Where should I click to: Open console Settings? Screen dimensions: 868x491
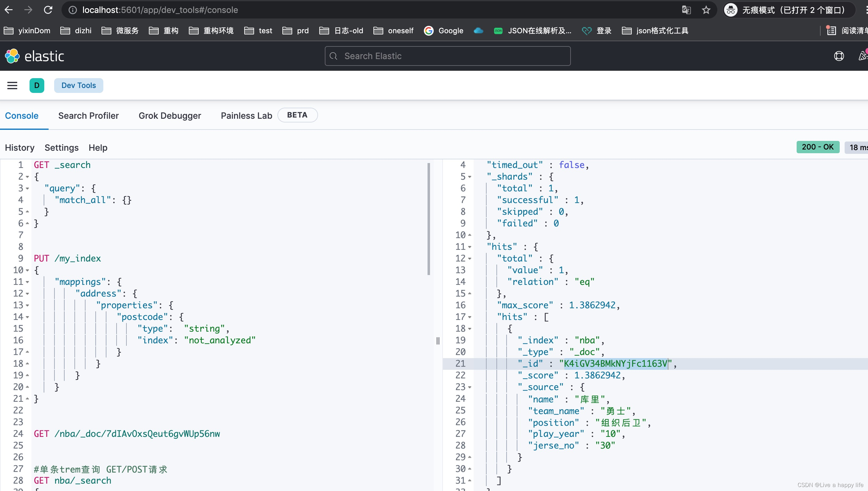(x=61, y=148)
